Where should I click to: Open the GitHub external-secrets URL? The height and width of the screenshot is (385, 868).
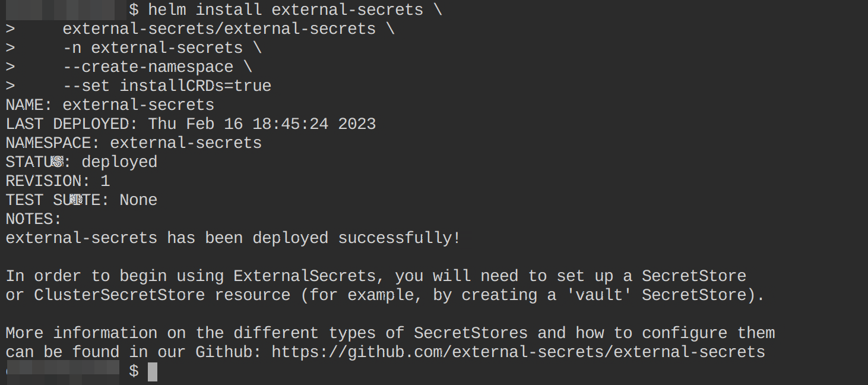click(x=518, y=352)
